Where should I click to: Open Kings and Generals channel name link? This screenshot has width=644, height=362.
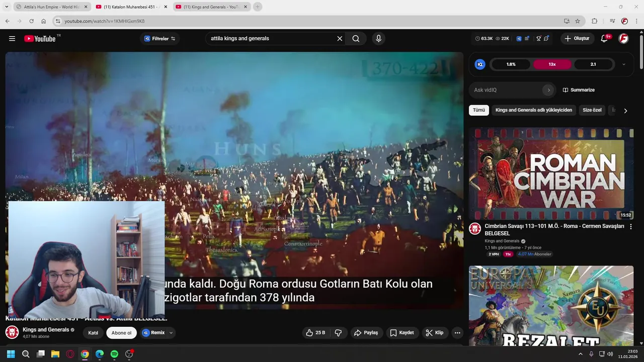pos(46,330)
